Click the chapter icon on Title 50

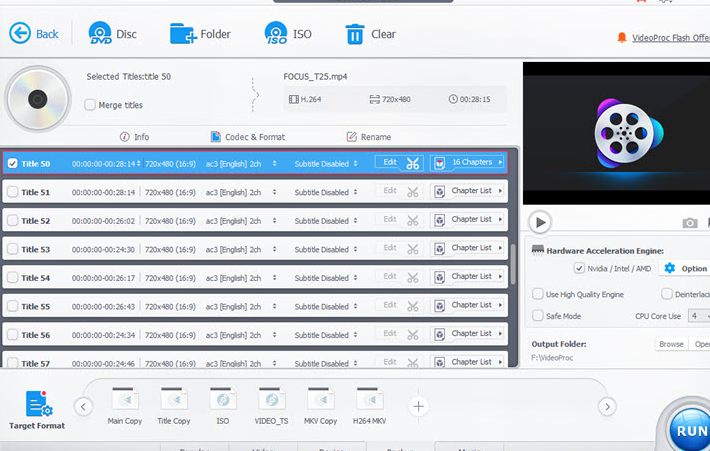coord(440,163)
